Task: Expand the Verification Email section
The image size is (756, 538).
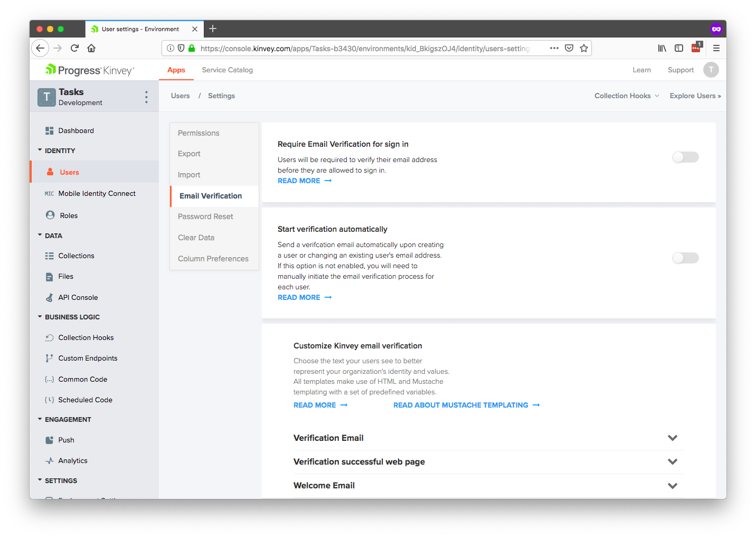Action: coord(673,438)
